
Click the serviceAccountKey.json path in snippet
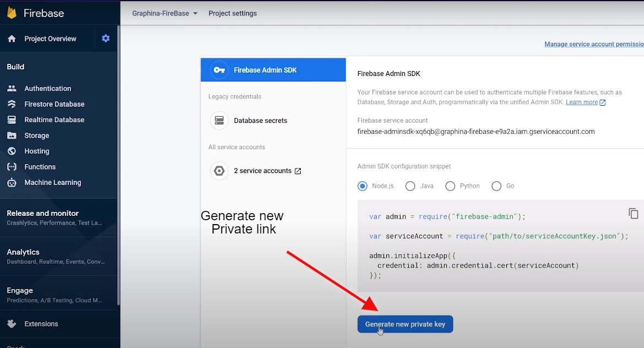click(x=554, y=236)
